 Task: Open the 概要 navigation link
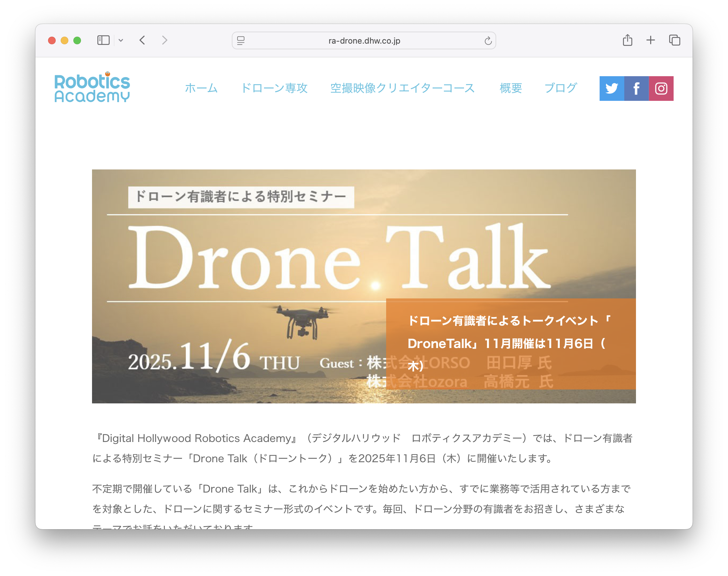point(510,88)
